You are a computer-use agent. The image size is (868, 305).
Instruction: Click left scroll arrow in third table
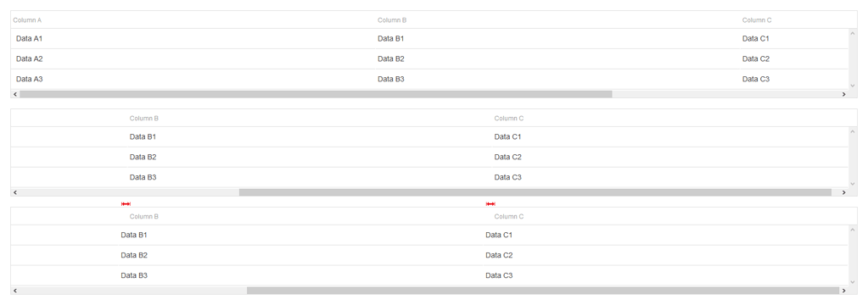click(15, 290)
